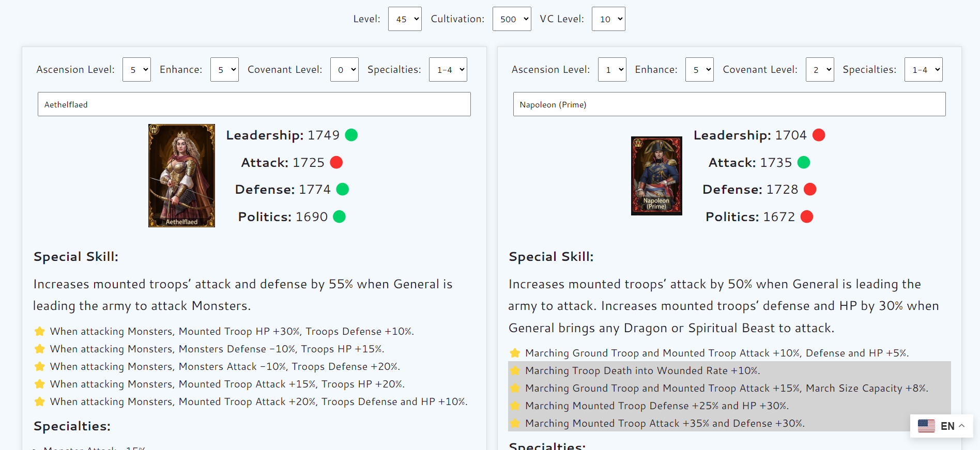Open Napoleon's Covenant Level dropdown

820,70
